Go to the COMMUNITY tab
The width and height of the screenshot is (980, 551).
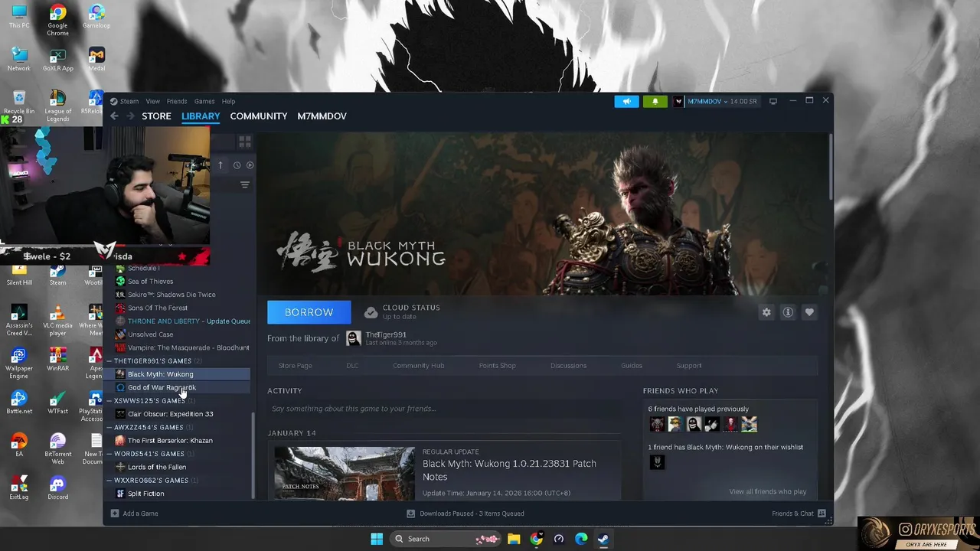(x=259, y=116)
